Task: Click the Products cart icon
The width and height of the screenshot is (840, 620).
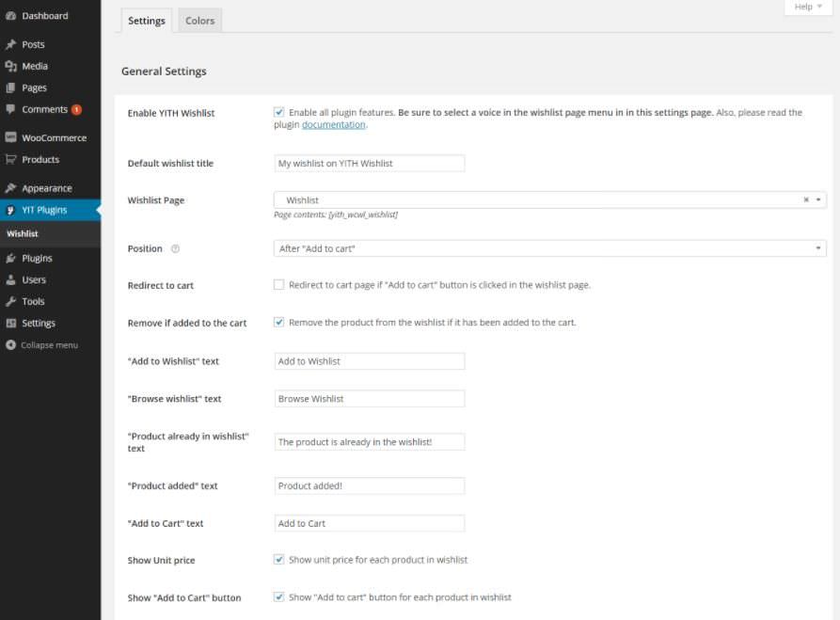Action: point(10,160)
